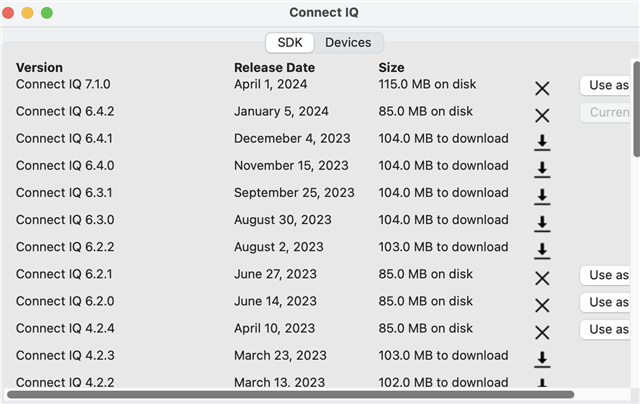Delete Connect IQ 6.2.0 from disk
The width and height of the screenshot is (640, 404).
[542, 305]
